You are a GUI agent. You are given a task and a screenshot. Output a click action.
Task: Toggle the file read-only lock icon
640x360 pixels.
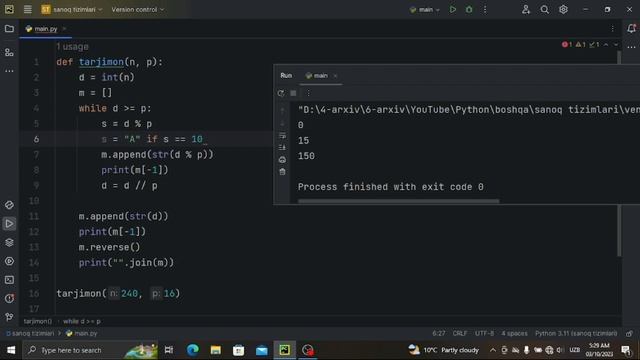coord(629,333)
